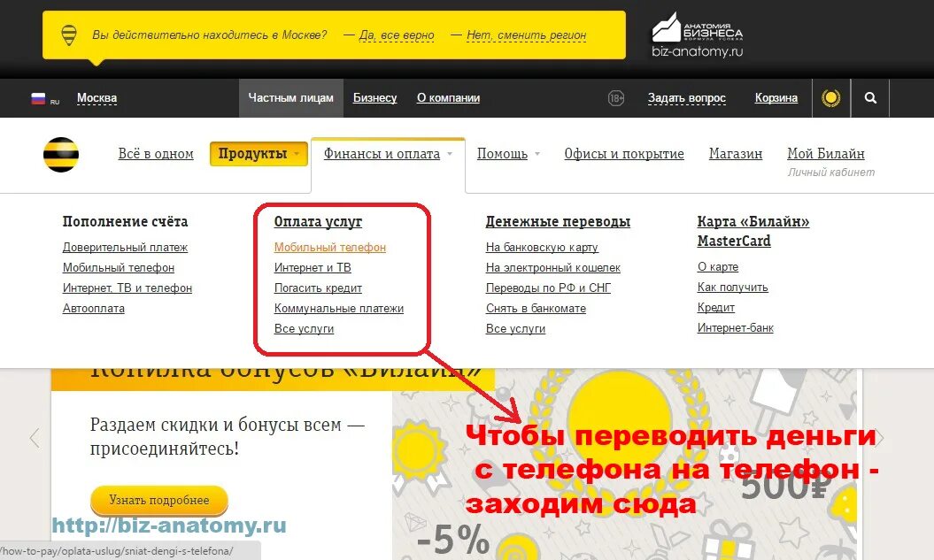The height and width of the screenshot is (560, 934).
Task: Open the Коммунальные платежи link
Action: 339,308
